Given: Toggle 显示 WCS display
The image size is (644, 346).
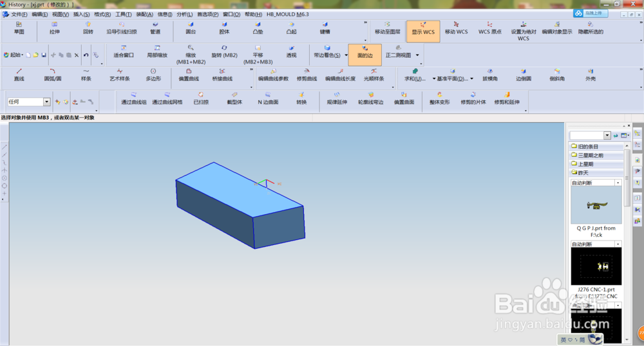Looking at the screenshot, I should pos(423,32).
